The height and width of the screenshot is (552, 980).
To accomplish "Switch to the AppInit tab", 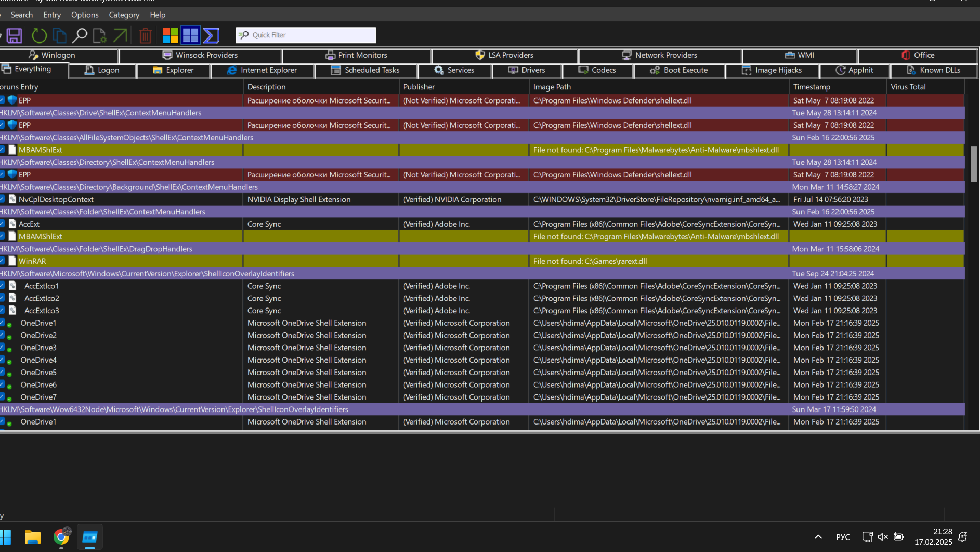I will 855,70.
